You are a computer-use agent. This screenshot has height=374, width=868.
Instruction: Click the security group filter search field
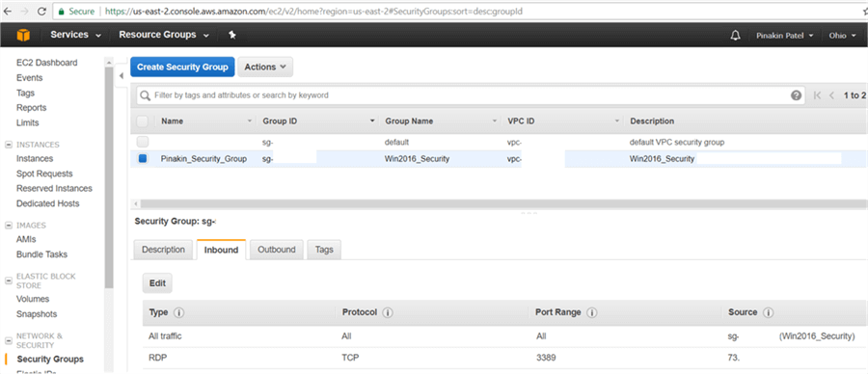pyautogui.click(x=470, y=95)
